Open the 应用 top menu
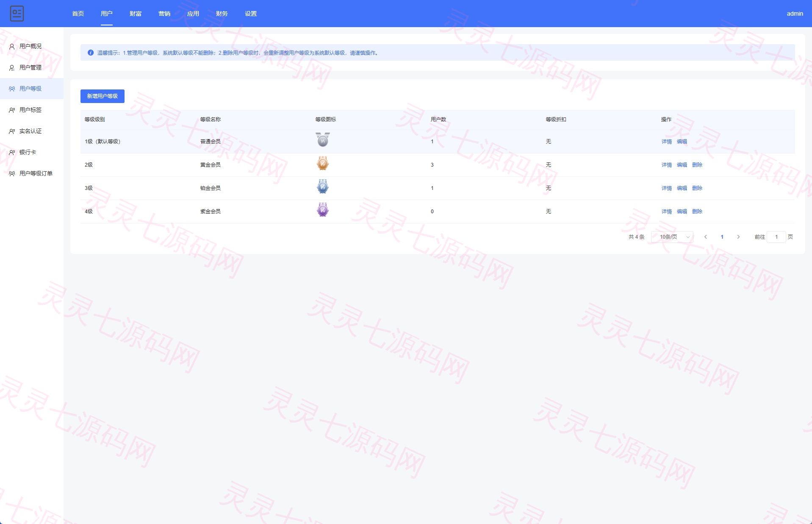This screenshot has height=524, width=812. 193,14
